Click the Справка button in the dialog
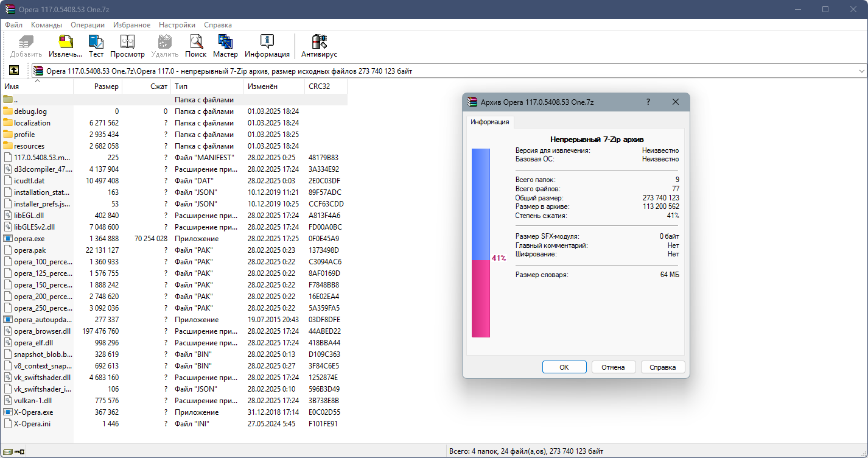The image size is (868, 458). coord(663,367)
